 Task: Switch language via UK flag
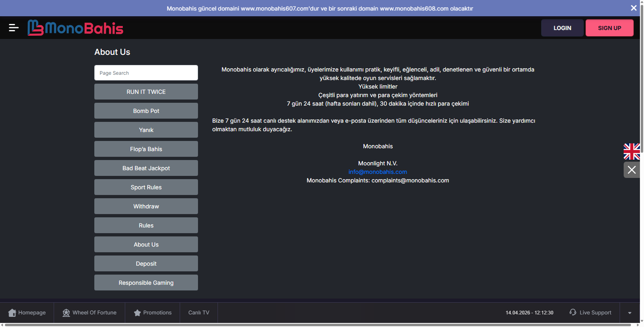coord(632,152)
